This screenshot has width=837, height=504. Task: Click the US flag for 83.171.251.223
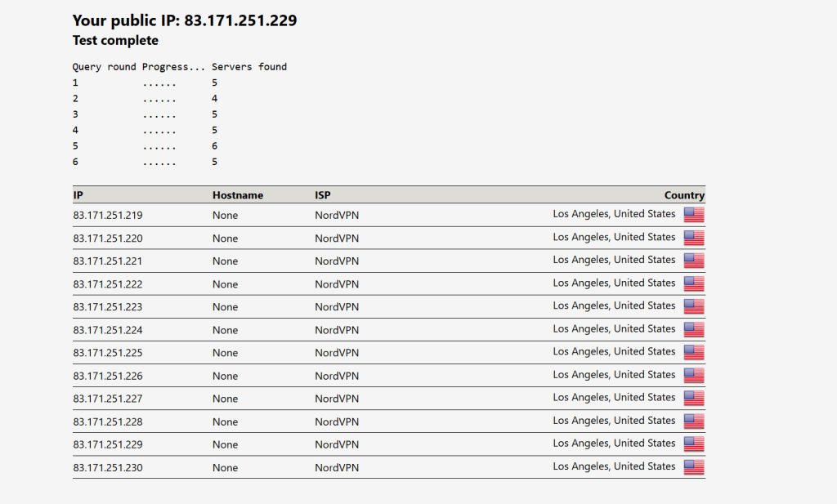[693, 306]
